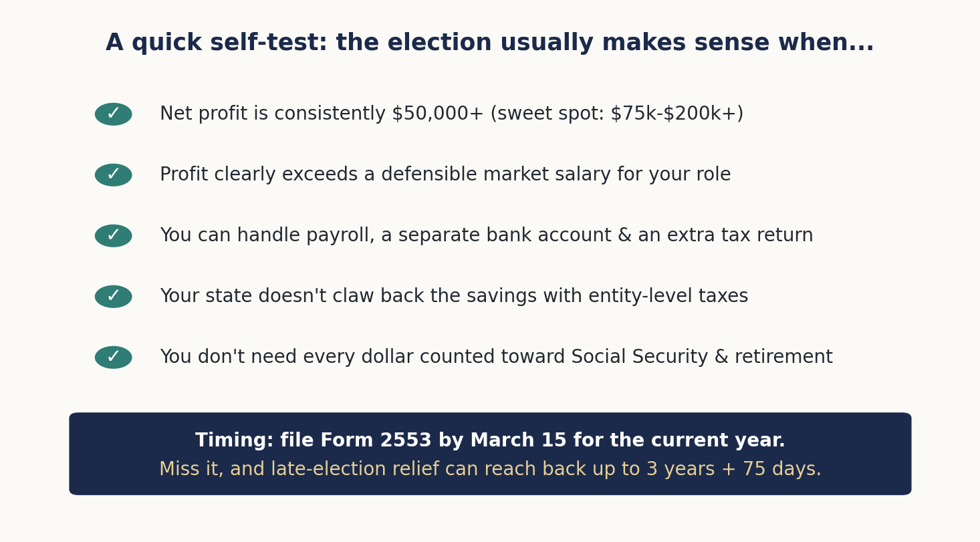This screenshot has height=542, width=980.
Task: Select 'You don't need every dollar' statement
Action: [496, 358]
